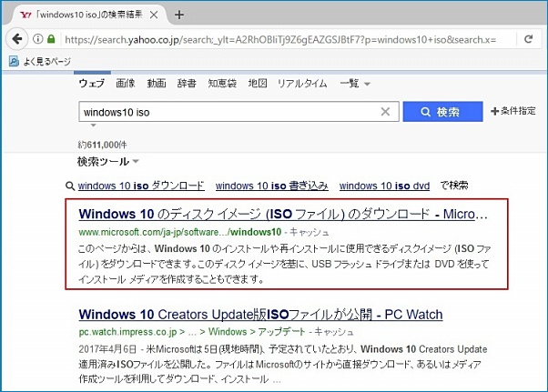548x392 pixels.
Task: Select the ウェブ search tab
Action: [x=92, y=84]
